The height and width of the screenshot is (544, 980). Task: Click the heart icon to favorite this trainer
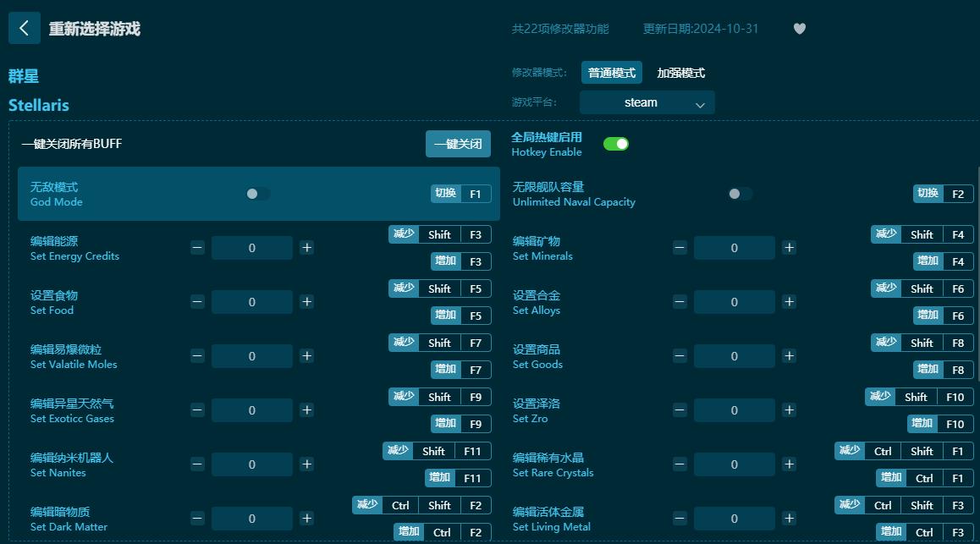tap(799, 28)
